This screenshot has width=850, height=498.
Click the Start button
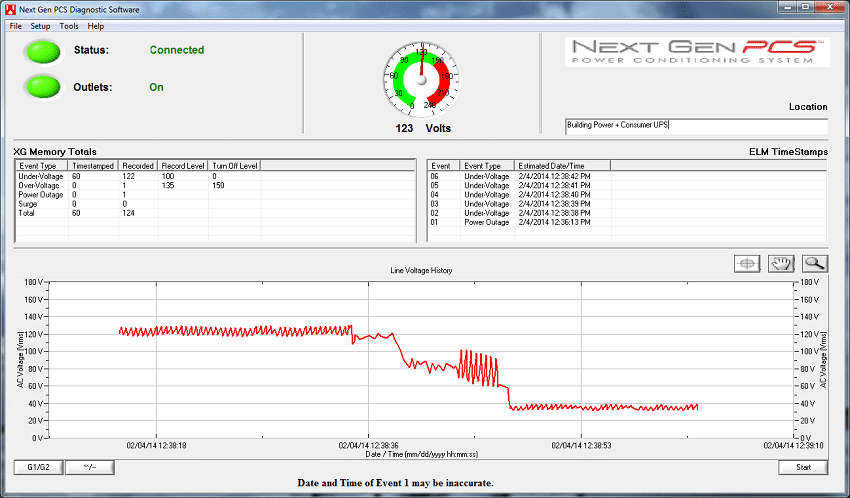coord(803,467)
